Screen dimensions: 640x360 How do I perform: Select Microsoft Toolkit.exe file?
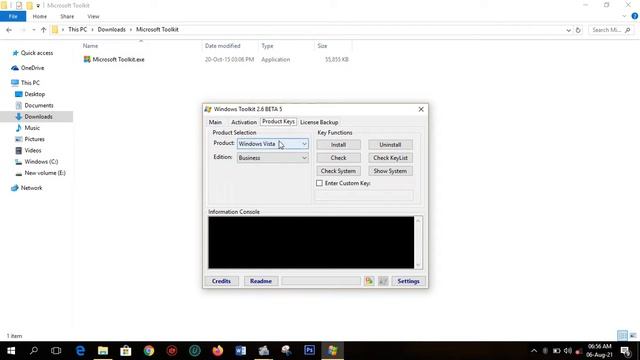click(118, 60)
